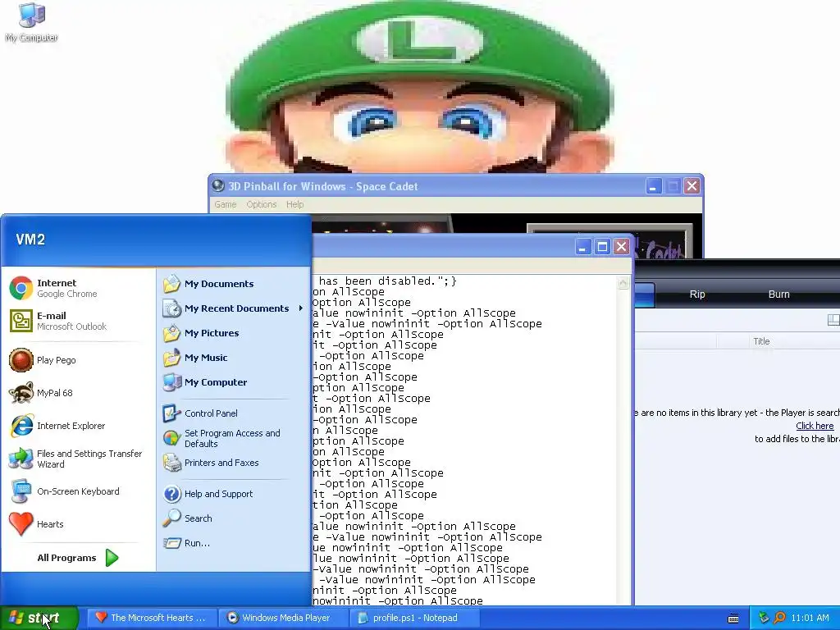This screenshot has height=630, width=840.
Task: Select My Computer desktop icon
Action: (x=32, y=22)
